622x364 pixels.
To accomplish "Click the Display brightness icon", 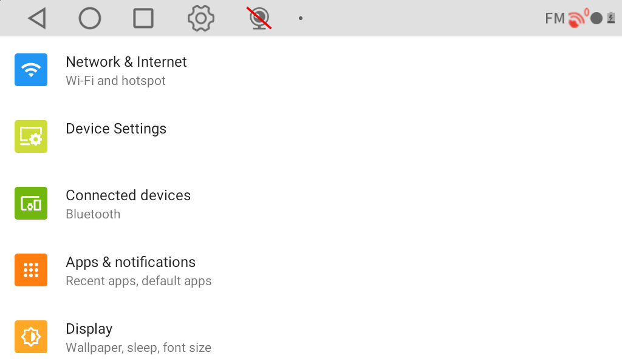I will coord(31,337).
